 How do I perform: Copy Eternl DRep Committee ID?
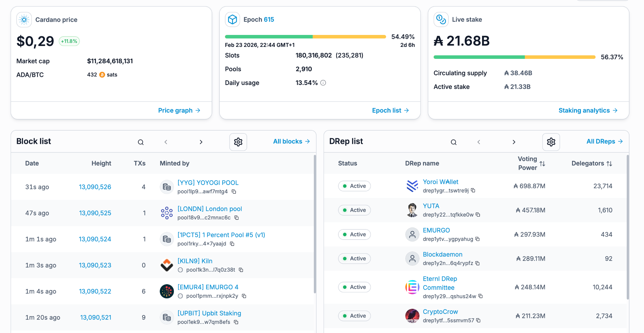(x=480, y=296)
